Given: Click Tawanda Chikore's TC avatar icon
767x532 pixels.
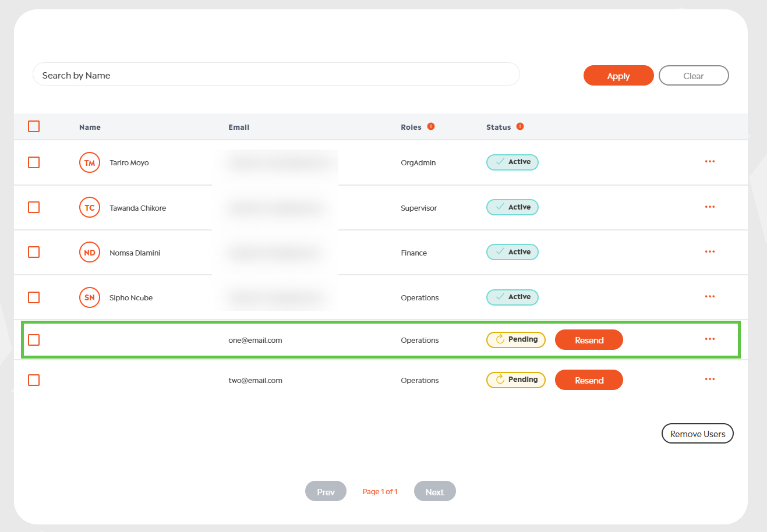Looking at the screenshot, I should coord(90,208).
